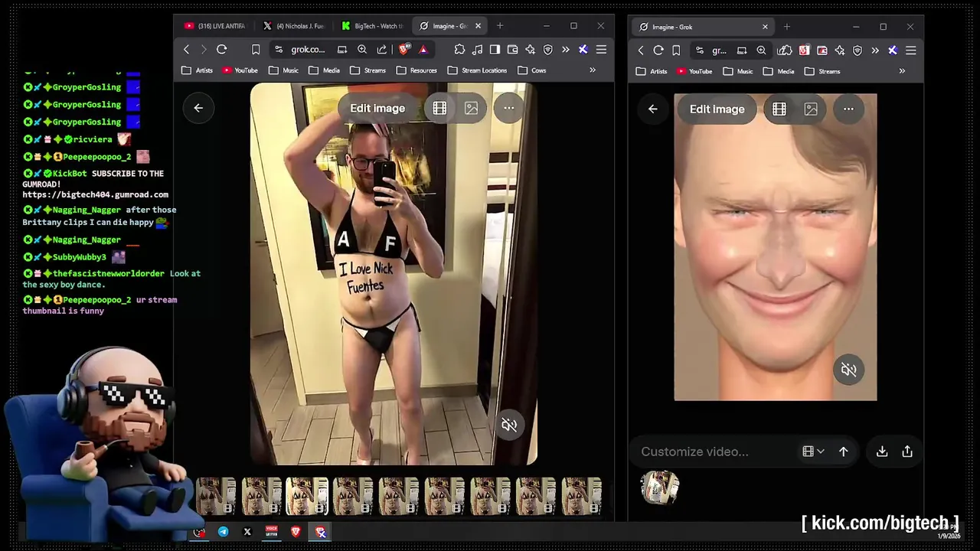Submit the video prompt with the up arrow
980x551 pixels.
[843, 452]
